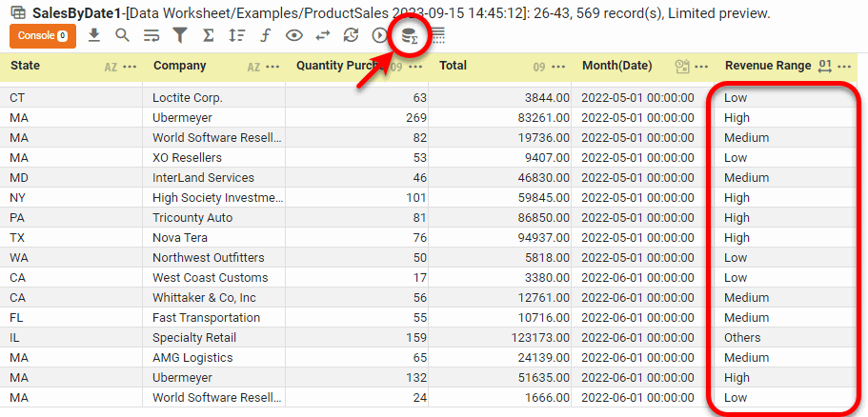The height and width of the screenshot is (417, 868).
Task: Open State column options menu
Action: pos(131,67)
